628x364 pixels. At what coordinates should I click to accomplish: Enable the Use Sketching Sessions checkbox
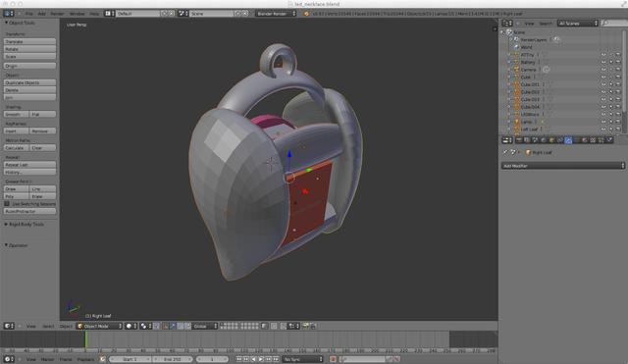7,204
